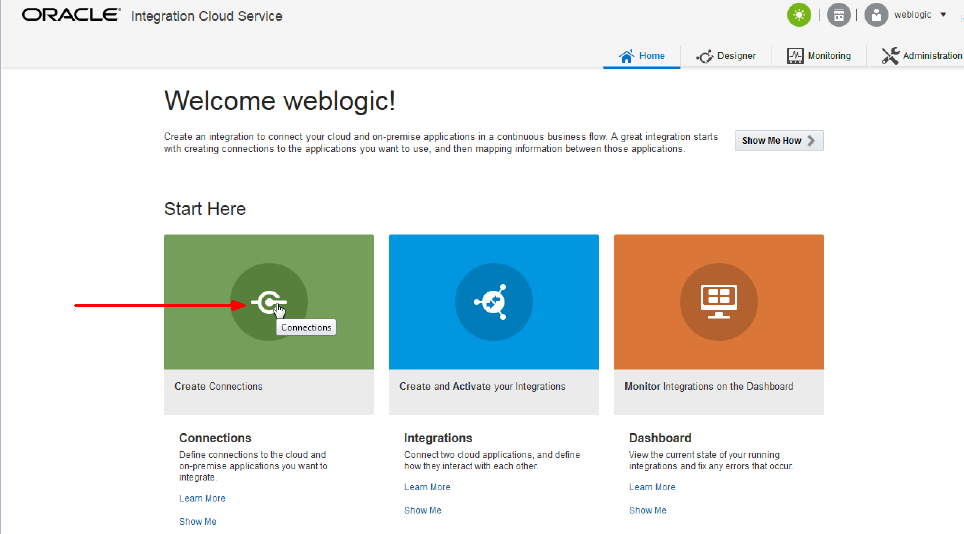This screenshot has width=964, height=534.
Task: Go to the Monitoring tab
Action: pyautogui.click(x=819, y=56)
